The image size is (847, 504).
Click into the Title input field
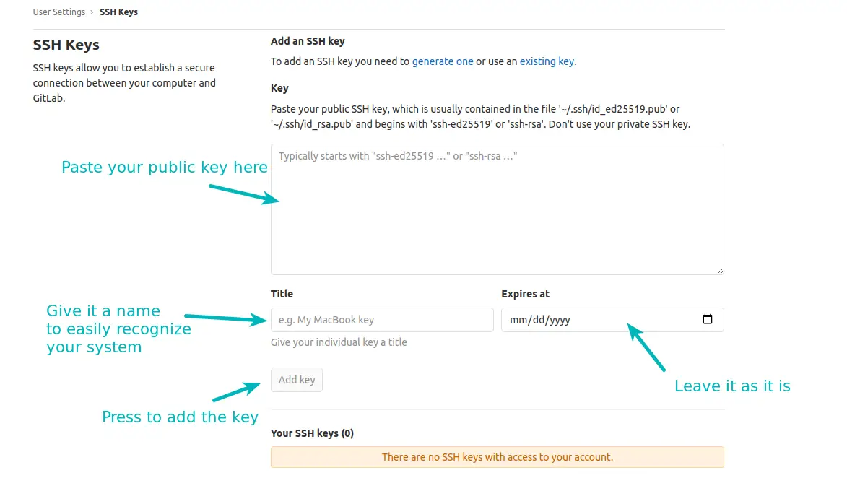pos(382,320)
